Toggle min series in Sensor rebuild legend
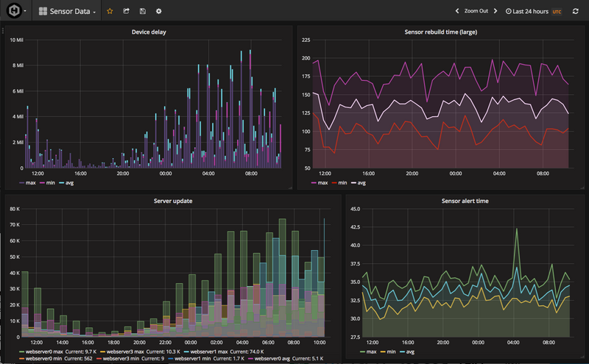Viewport: 589px width, 364px height. point(343,182)
